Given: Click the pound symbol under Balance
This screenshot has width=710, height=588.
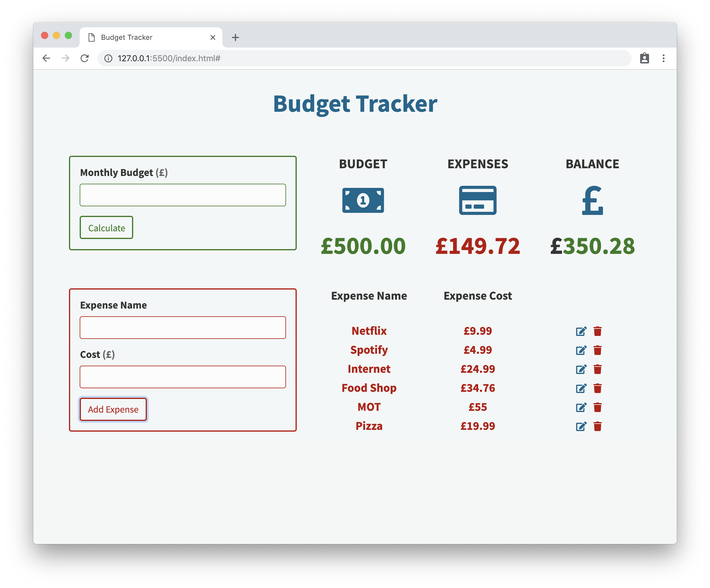Looking at the screenshot, I should 592,201.
